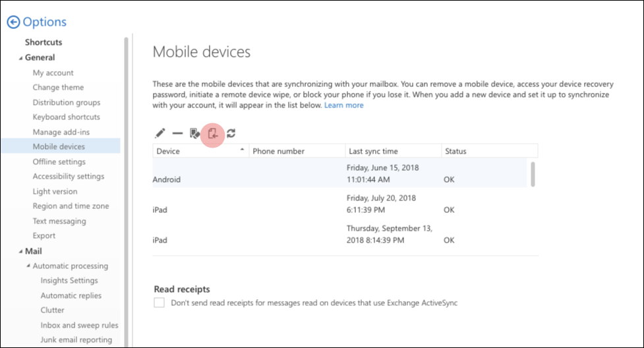Go to Shortcuts in sidebar

click(44, 42)
